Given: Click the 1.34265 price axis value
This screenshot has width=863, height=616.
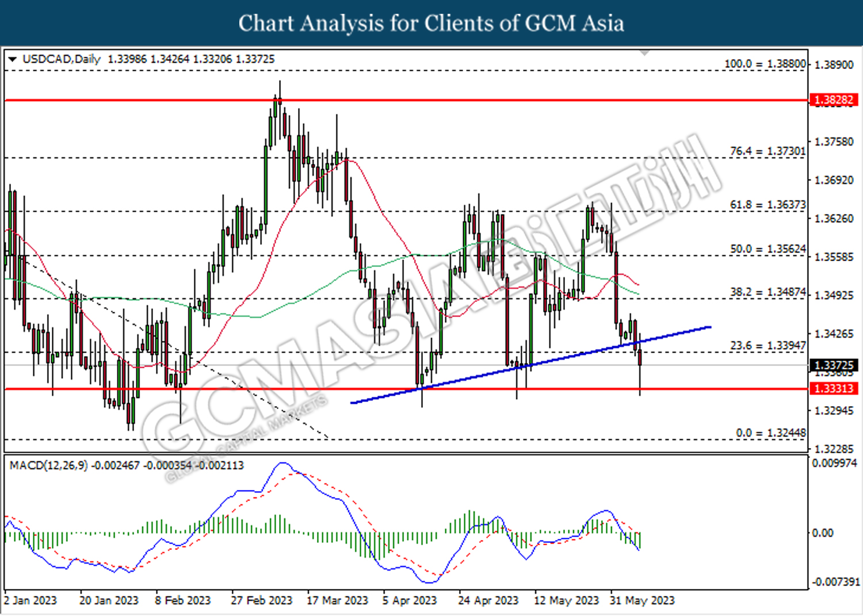Looking at the screenshot, I should coord(834,334).
